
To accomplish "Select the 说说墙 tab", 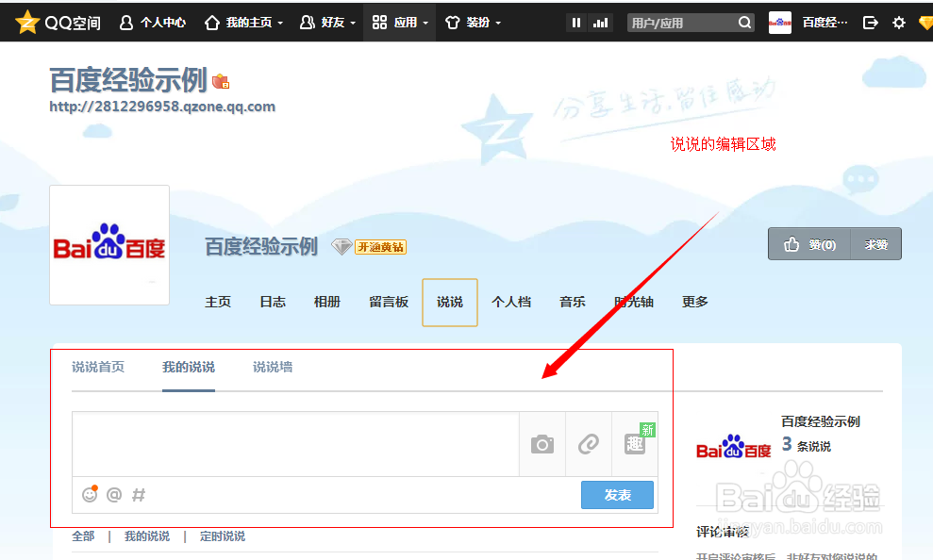I will 272,368.
